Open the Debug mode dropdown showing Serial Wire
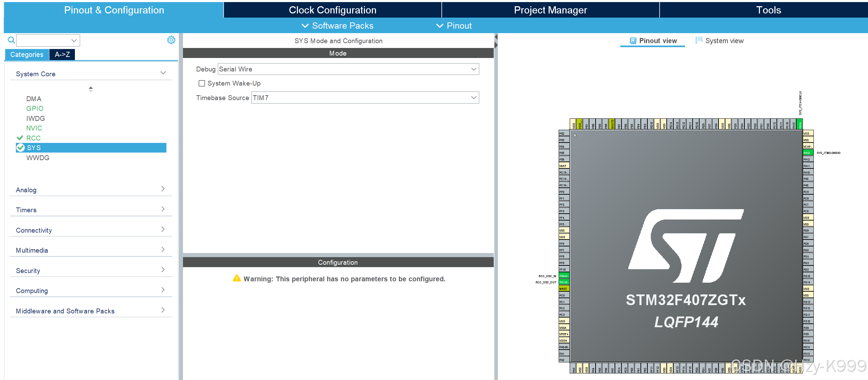The image size is (868, 380). tap(473, 69)
